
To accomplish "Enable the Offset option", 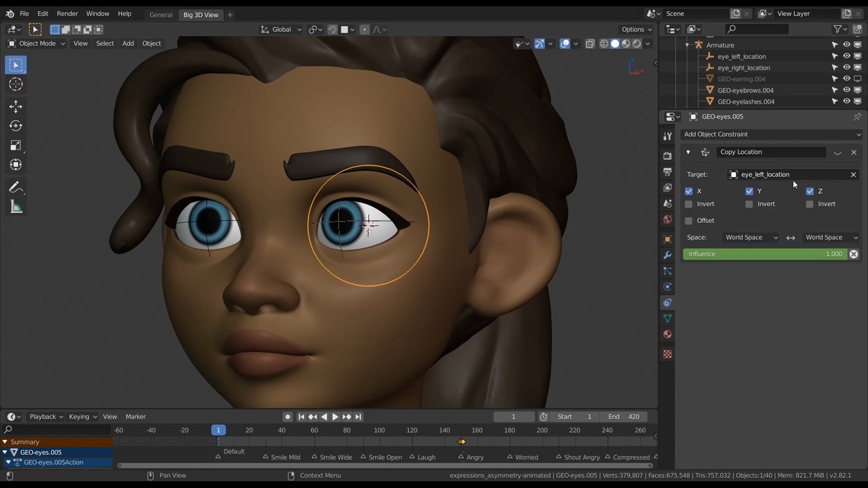I will (688, 220).
